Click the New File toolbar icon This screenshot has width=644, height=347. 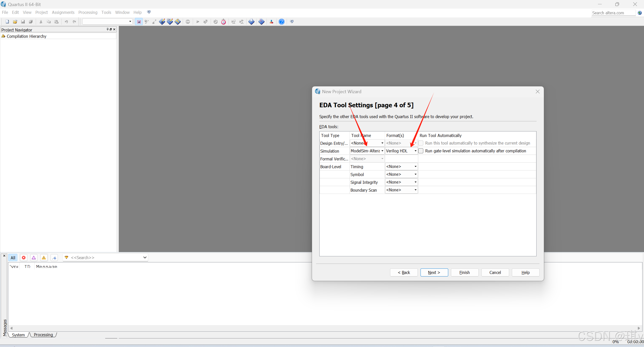click(x=7, y=22)
